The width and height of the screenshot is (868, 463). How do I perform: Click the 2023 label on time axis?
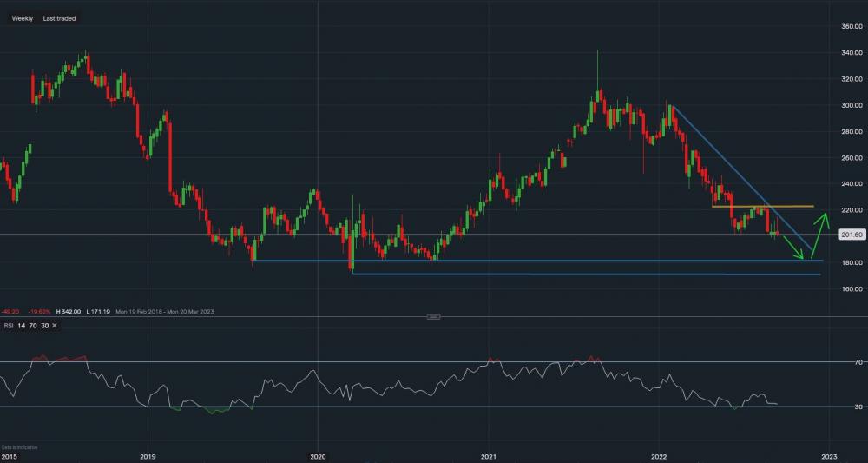[828, 455]
